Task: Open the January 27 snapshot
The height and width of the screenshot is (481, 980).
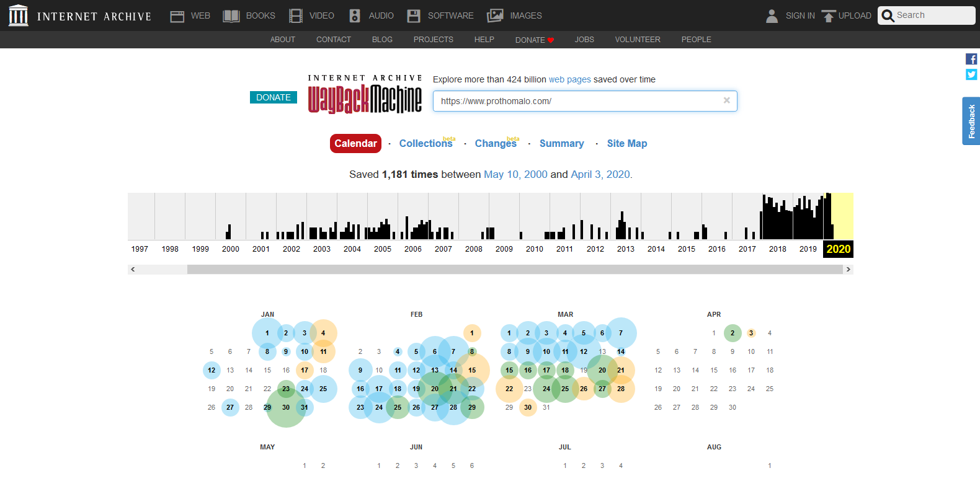Action: point(230,407)
